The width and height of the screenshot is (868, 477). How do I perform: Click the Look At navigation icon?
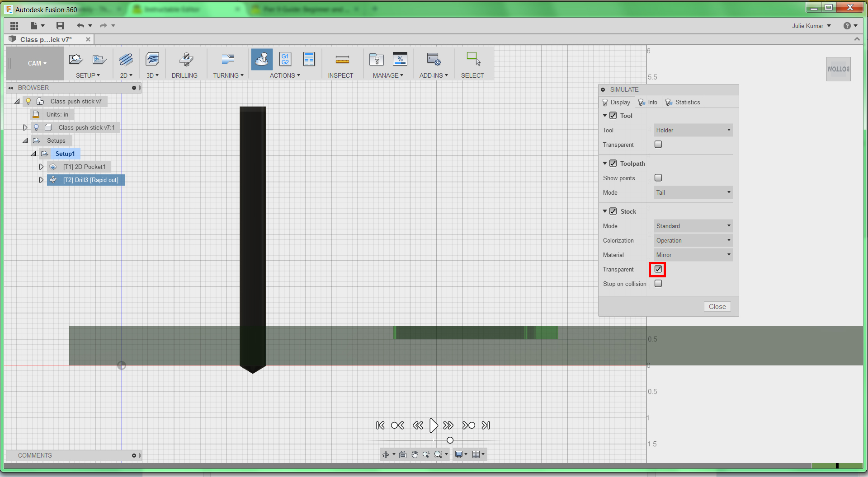[x=403, y=454]
